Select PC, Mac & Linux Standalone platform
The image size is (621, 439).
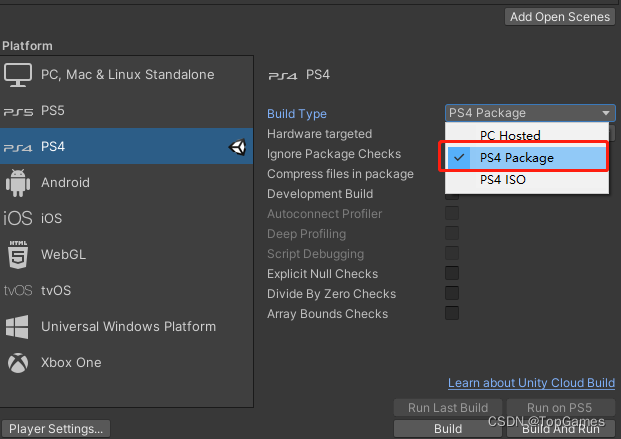[127, 74]
